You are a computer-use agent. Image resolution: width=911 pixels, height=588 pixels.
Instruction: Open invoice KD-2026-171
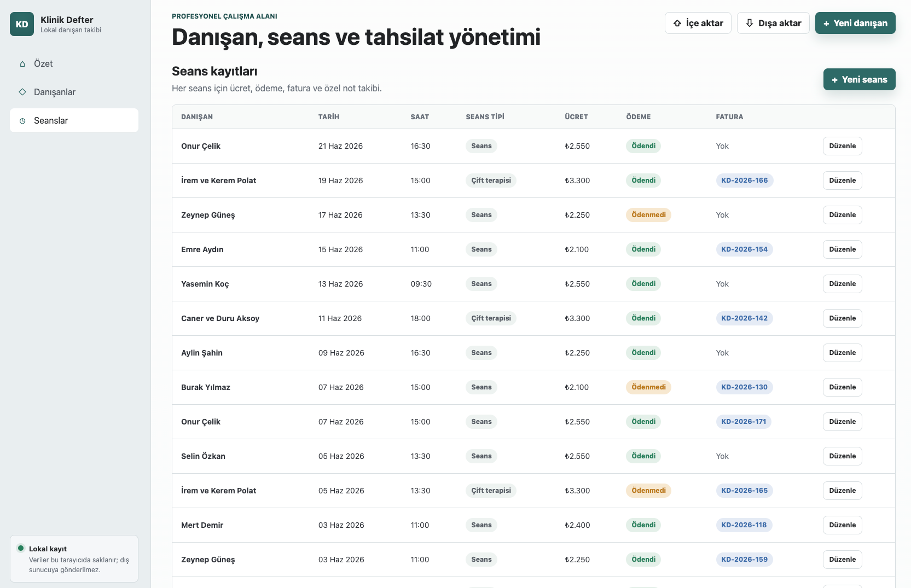tap(744, 422)
